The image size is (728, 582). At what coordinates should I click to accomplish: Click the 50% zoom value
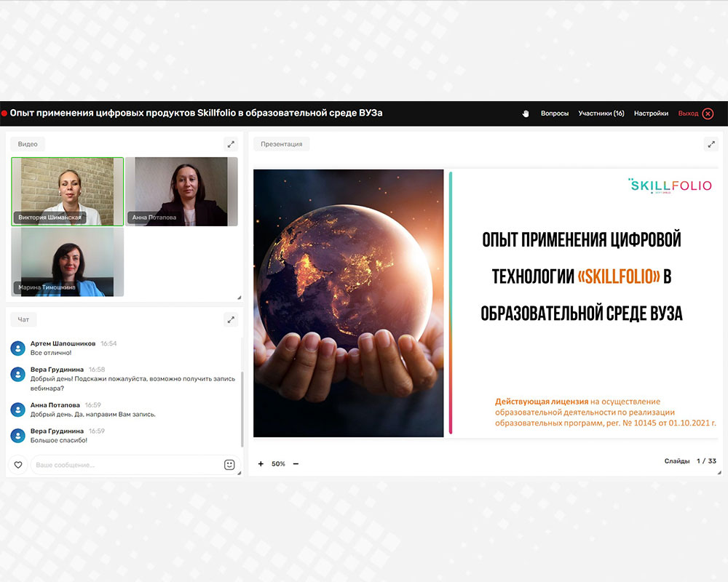point(279,463)
